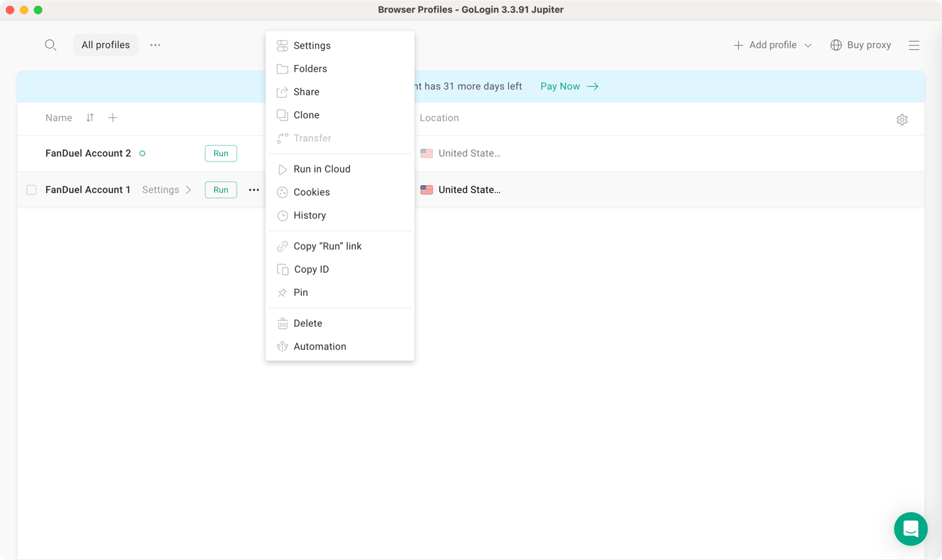Open the profile search magnifier icon

pyautogui.click(x=51, y=45)
